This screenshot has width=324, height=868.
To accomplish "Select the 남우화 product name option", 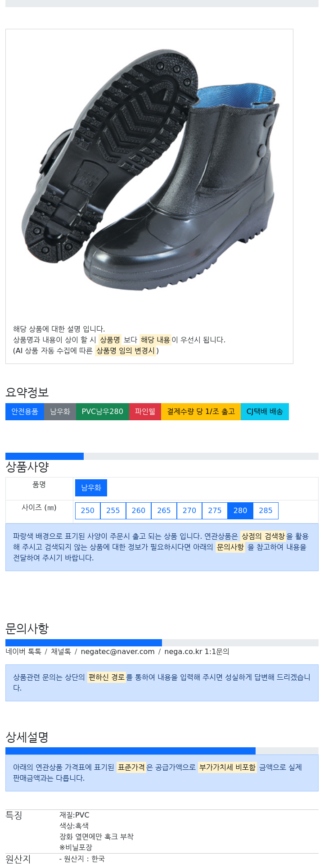I will click(x=91, y=488).
